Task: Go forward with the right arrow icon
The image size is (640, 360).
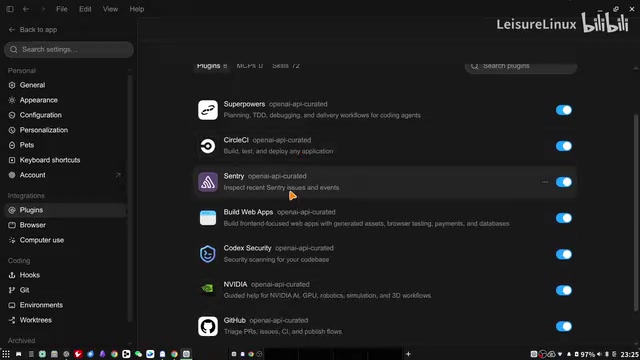Action: (x=43, y=9)
